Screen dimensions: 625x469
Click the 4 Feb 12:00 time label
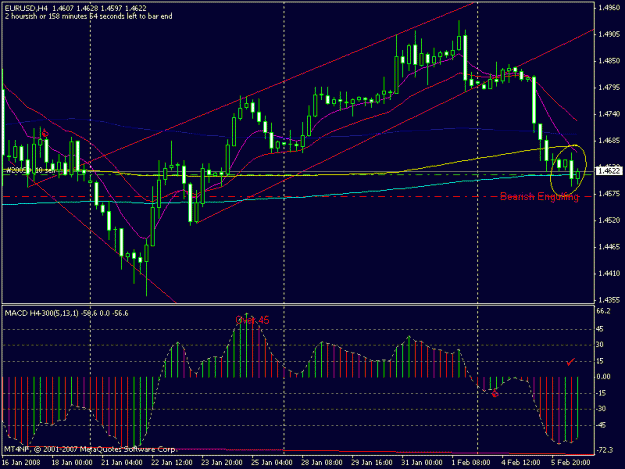[x=521, y=463]
